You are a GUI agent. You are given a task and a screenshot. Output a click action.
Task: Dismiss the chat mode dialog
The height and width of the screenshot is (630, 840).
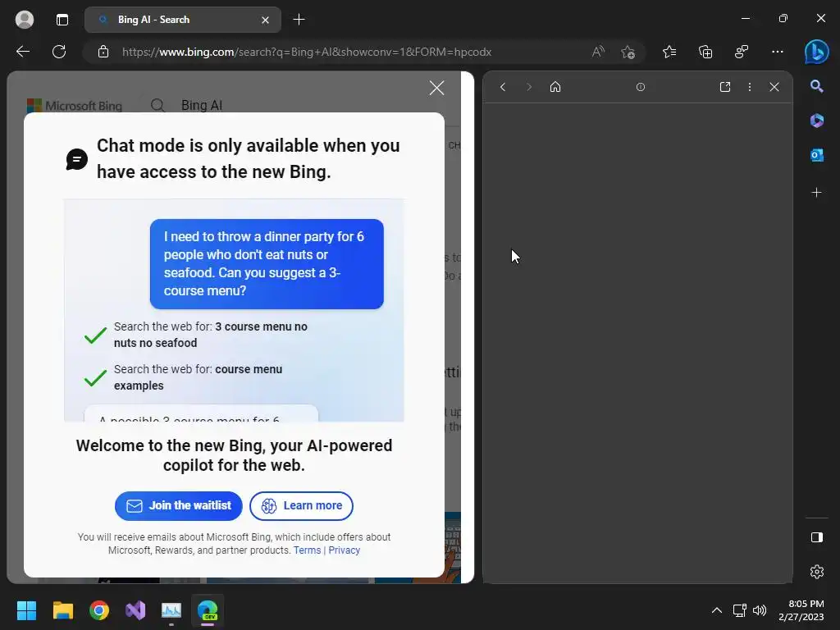436,88
